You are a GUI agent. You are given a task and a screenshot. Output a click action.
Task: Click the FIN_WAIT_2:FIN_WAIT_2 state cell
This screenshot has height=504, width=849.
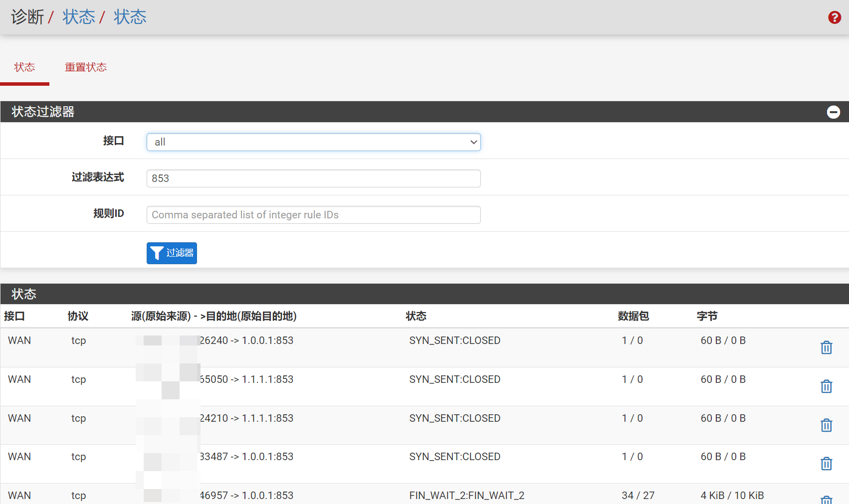point(466,496)
